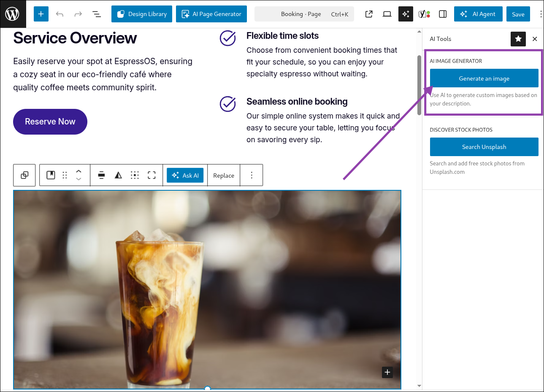Open the document overview list
Viewport: 544px width, 392px height.
[x=97, y=14]
